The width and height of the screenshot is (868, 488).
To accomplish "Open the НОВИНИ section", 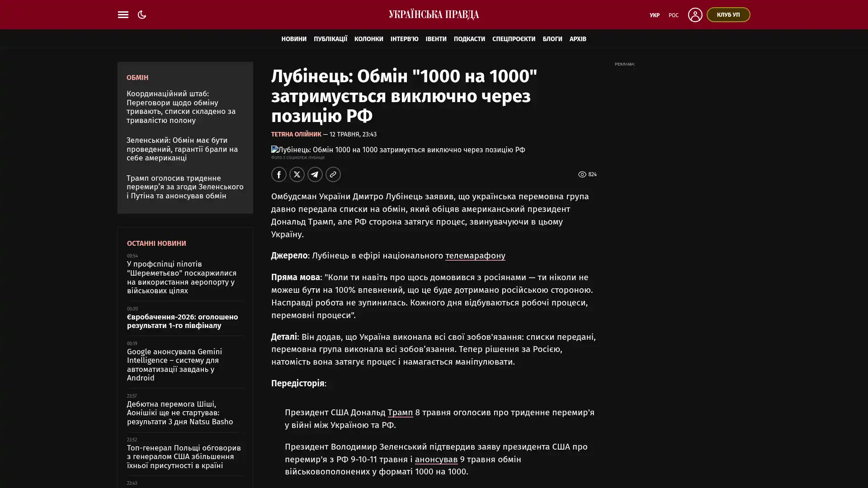I will pos(294,39).
